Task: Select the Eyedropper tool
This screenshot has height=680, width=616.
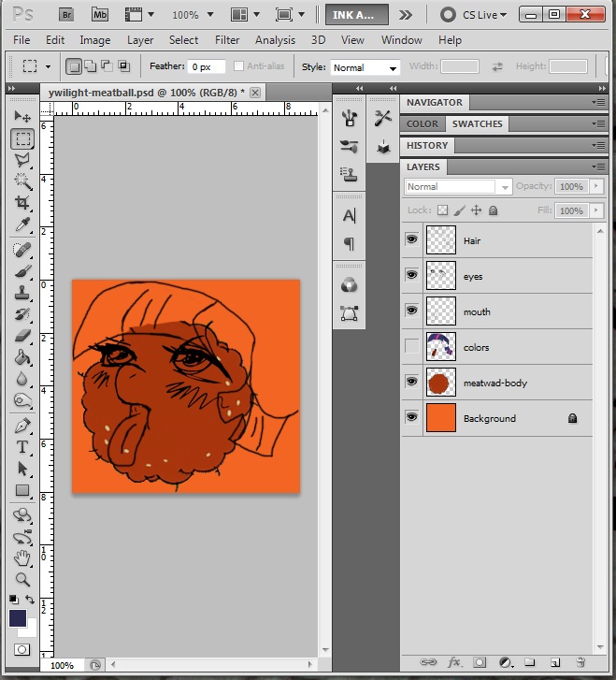Action: (x=22, y=224)
